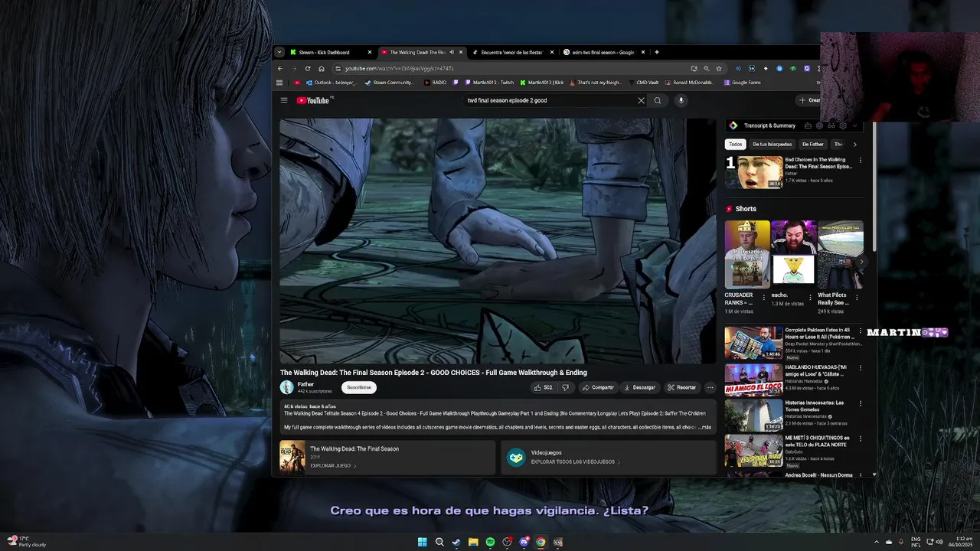Image resolution: width=980 pixels, height=551 pixels.
Task: Open the Crear (create) button
Action: (x=808, y=100)
